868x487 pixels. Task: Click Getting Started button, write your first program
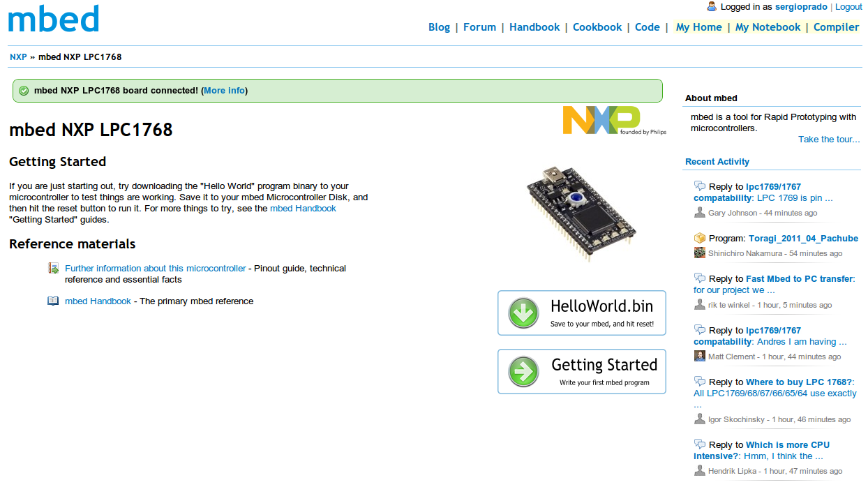click(582, 371)
